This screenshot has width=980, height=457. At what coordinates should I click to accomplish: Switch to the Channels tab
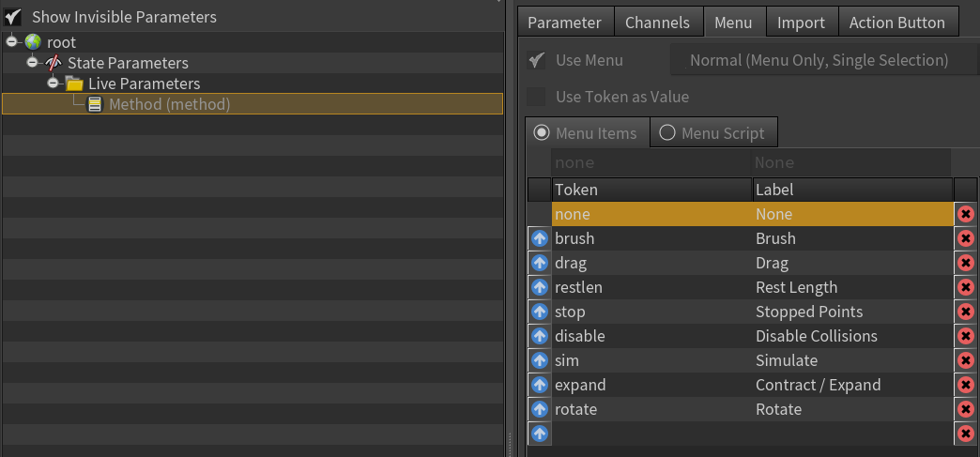pos(657,23)
